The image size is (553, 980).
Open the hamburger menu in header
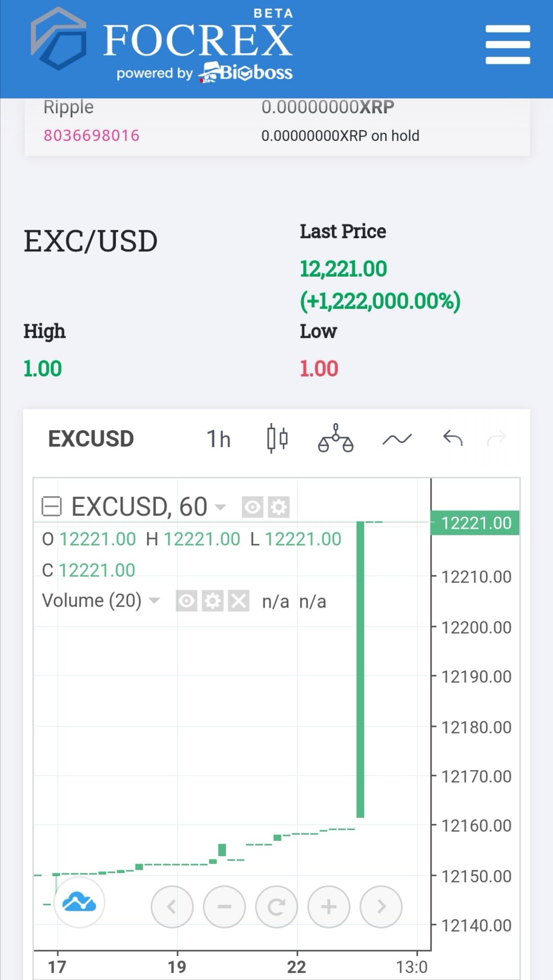pyautogui.click(x=507, y=45)
